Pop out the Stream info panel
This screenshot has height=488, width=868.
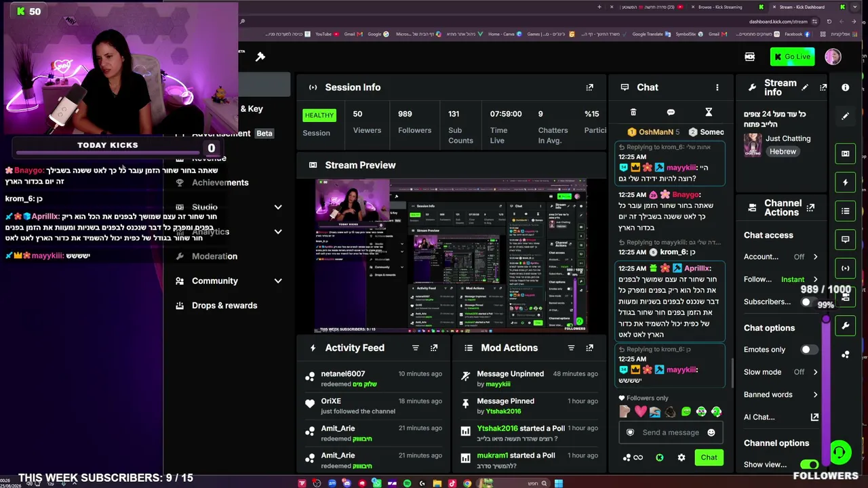click(823, 87)
